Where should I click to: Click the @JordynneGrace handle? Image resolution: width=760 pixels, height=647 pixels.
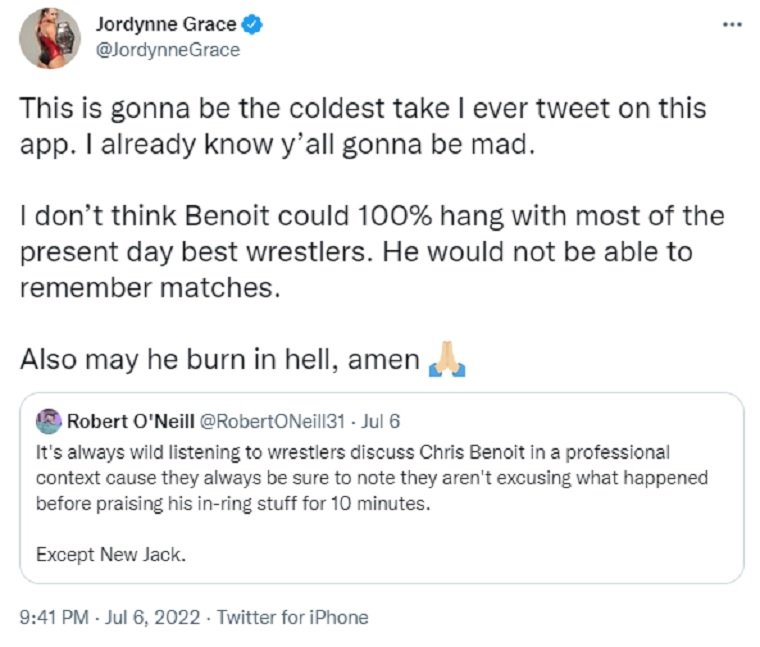point(167,49)
